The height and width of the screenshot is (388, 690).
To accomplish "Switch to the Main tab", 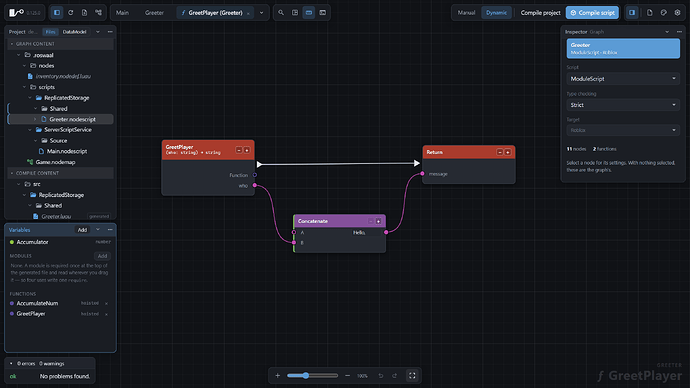I will [x=122, y=13].
